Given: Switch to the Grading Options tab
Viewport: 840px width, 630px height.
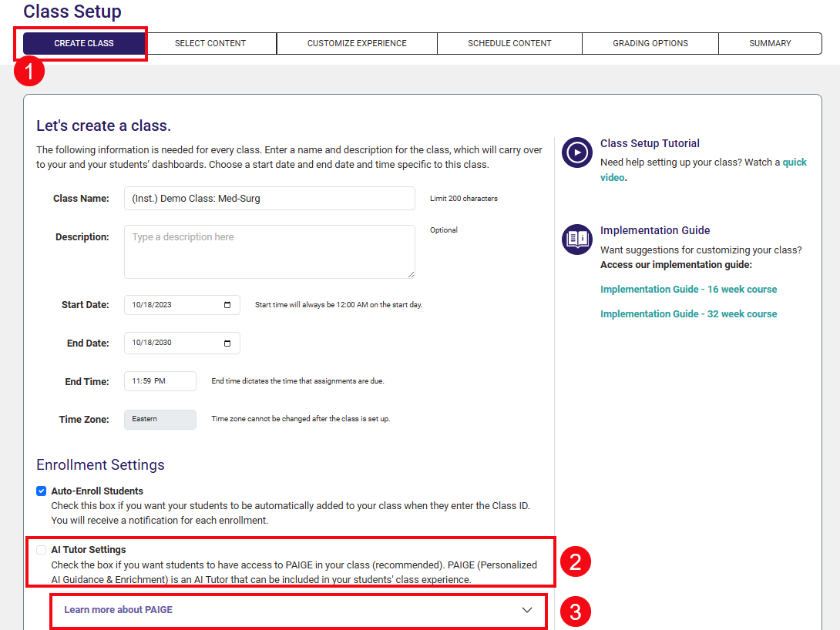Looking at the screenshot, I should [650, 43].
